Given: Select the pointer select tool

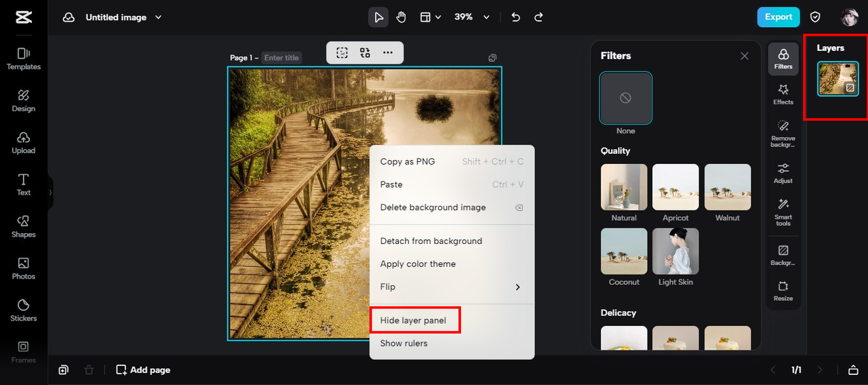Looking at the screenshot, I should (378, 17).
